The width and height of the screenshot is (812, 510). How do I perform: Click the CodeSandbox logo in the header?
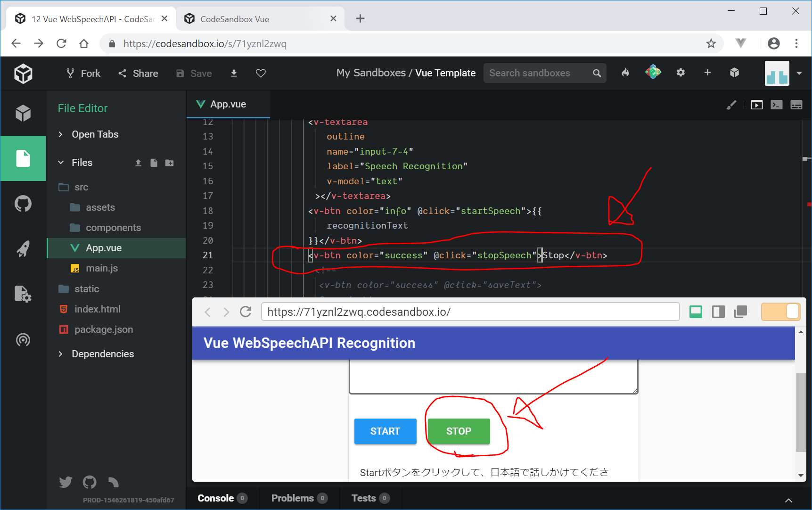tap(23, 74)
